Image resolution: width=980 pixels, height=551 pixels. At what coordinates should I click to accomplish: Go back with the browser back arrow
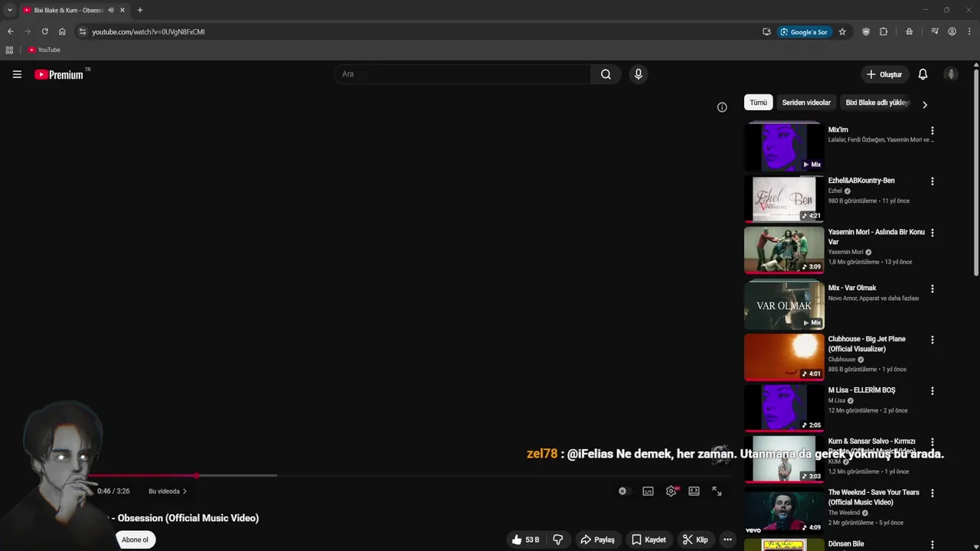(x=10, y=31)
